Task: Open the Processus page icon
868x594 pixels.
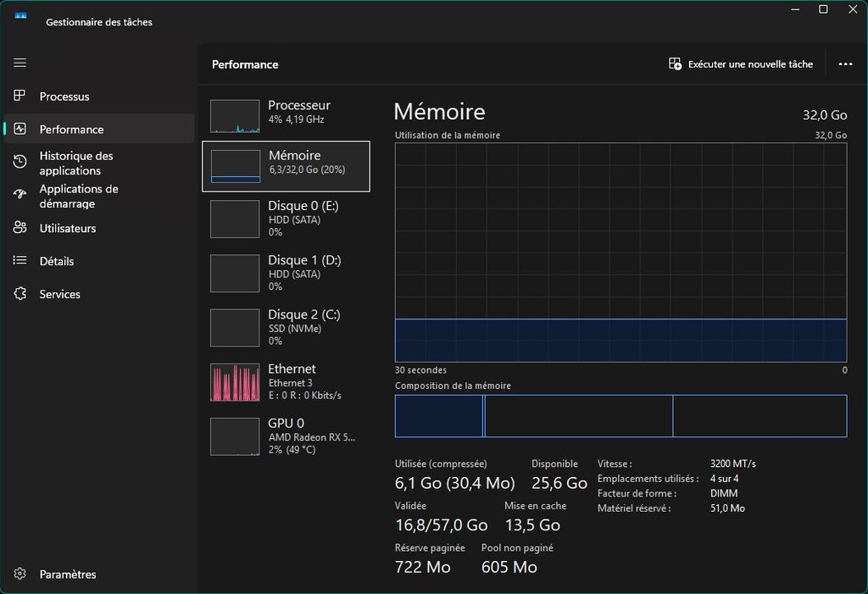Action: click(x=20, y=96)
